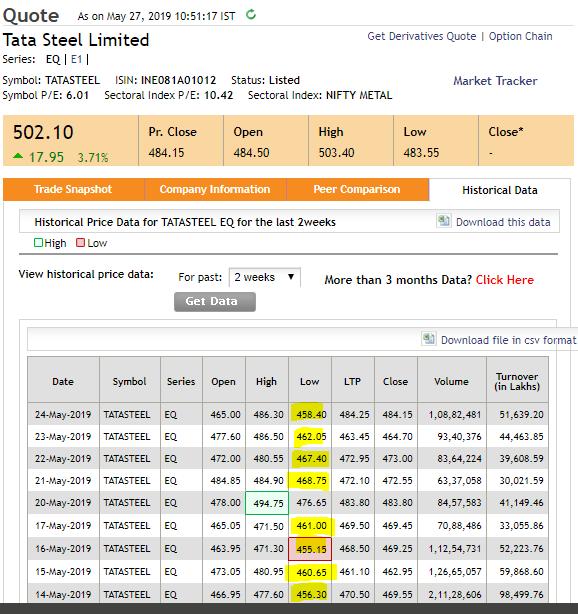Click the last price 502.10

coord(43,132)
